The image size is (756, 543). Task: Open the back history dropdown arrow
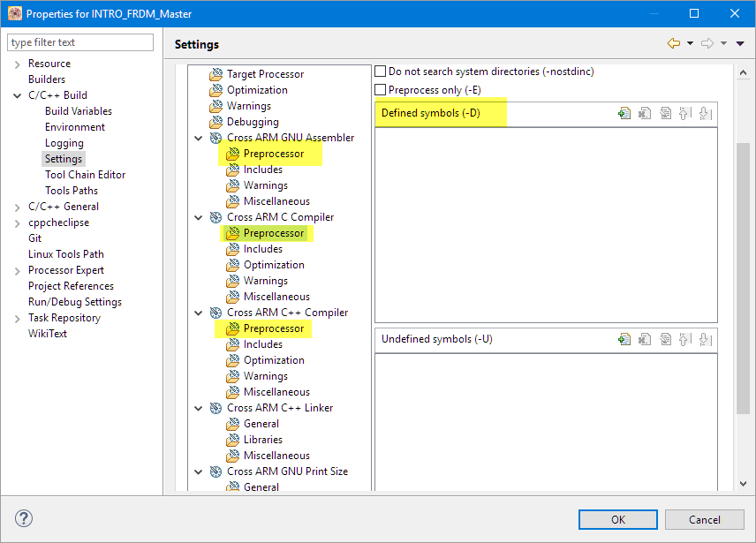point(690,43)
